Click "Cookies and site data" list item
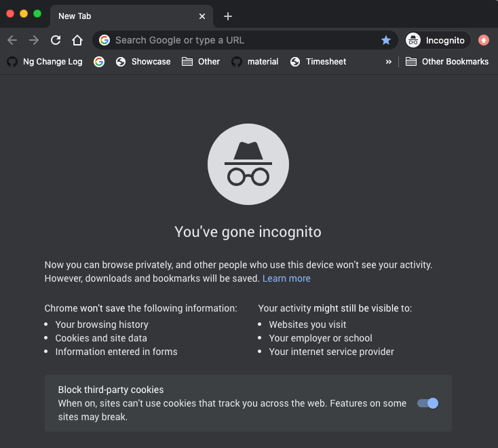Viewport: 498px width, 448px height. tap(101, 338)
